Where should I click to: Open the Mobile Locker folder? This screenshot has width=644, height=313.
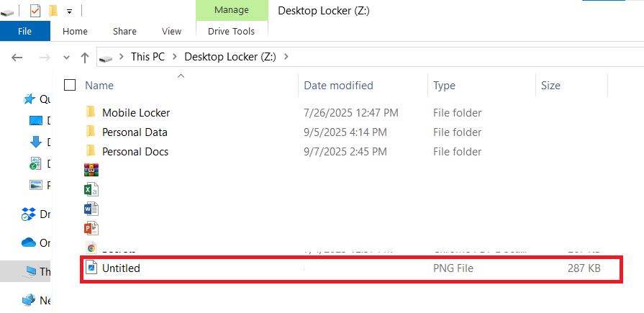pyautogui.click(x=135, y=113)
